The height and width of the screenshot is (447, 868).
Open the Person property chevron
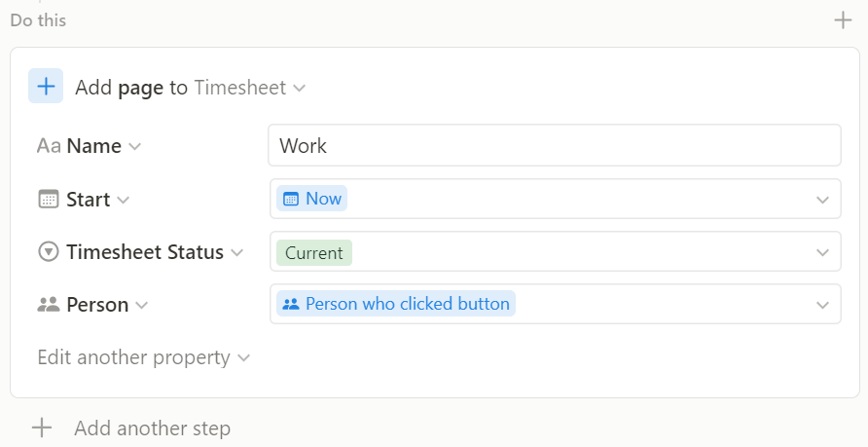[142, 305]
